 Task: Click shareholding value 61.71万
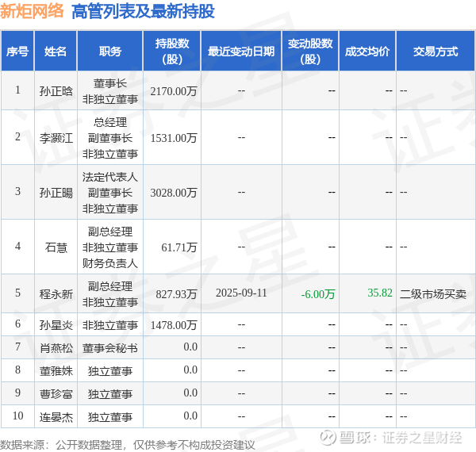point(179,247)
